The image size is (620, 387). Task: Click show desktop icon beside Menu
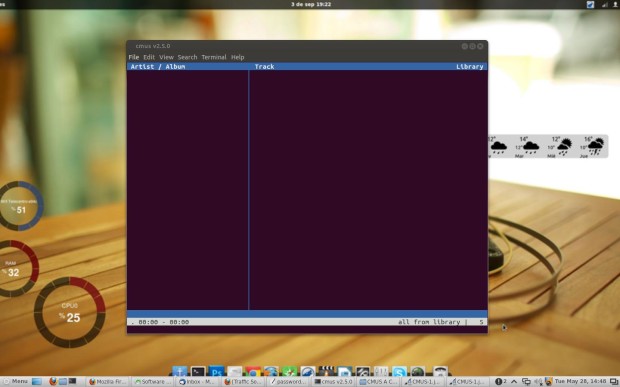pyautogui.click(x=37, y=381)
